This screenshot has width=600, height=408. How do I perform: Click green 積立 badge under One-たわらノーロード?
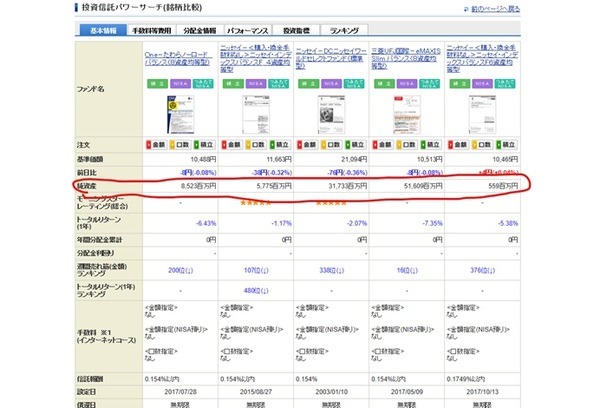click(x=157, y=83)
